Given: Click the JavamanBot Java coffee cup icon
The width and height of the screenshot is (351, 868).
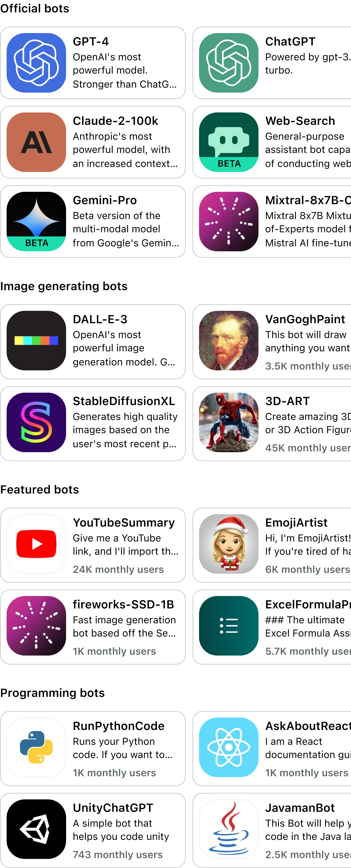Looking at the screenshot, I should [x=228, y=829].
